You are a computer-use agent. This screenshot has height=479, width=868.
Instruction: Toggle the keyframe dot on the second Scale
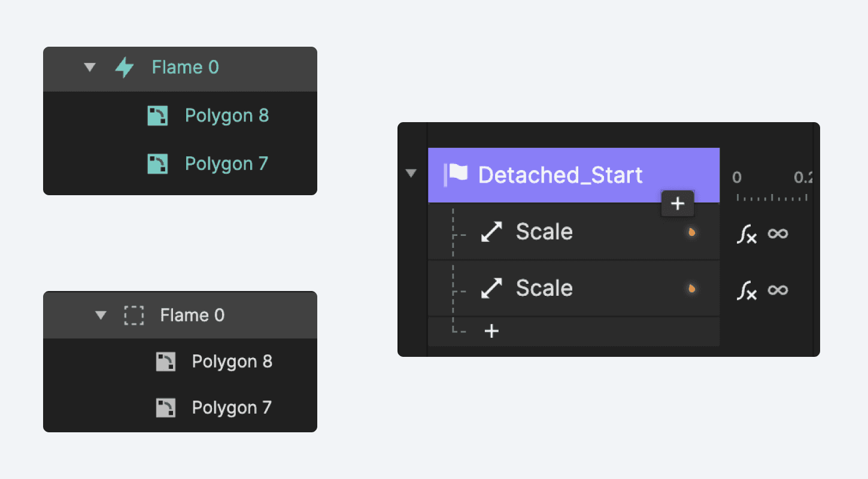(x=691, y=288)
